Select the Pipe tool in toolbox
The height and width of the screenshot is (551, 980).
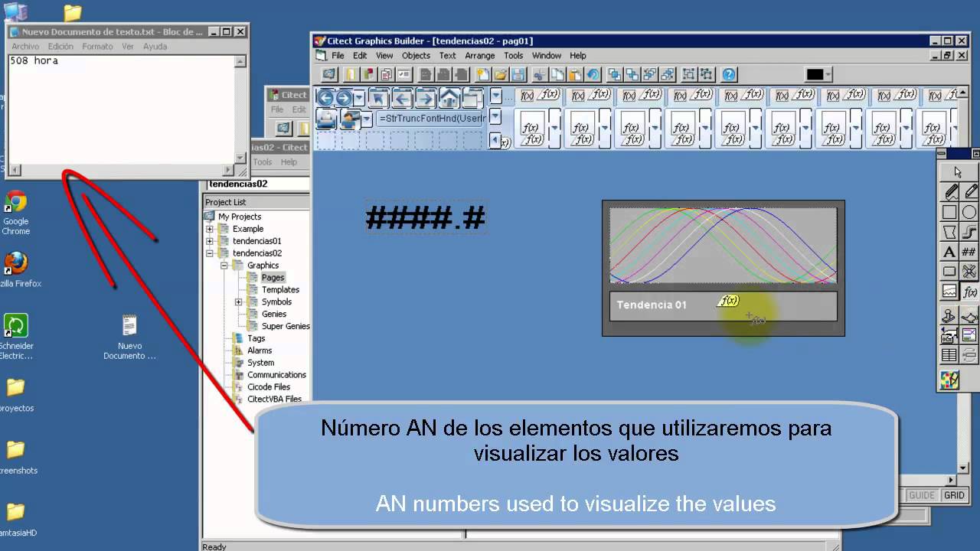(x=969, y=231)
